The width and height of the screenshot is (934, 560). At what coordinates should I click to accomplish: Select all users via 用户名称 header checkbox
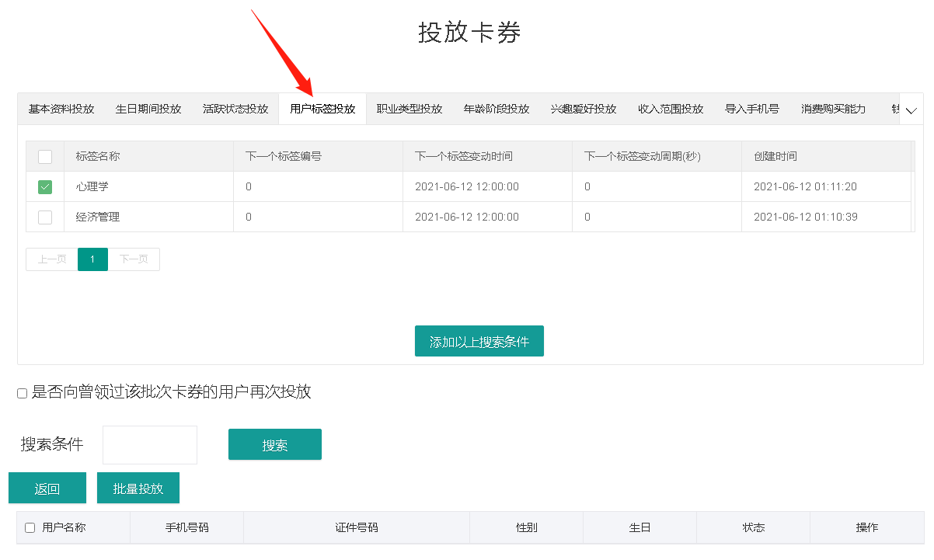click(x=30, y=527)
